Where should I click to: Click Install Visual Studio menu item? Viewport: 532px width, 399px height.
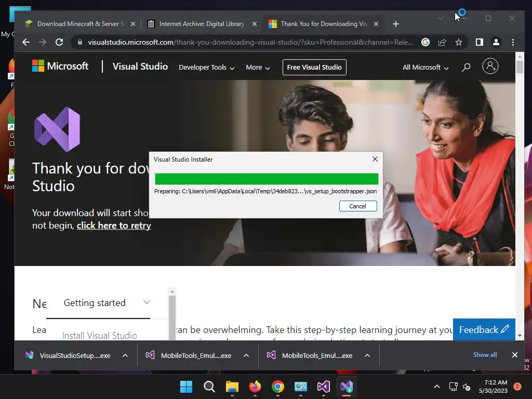[100, 335]
